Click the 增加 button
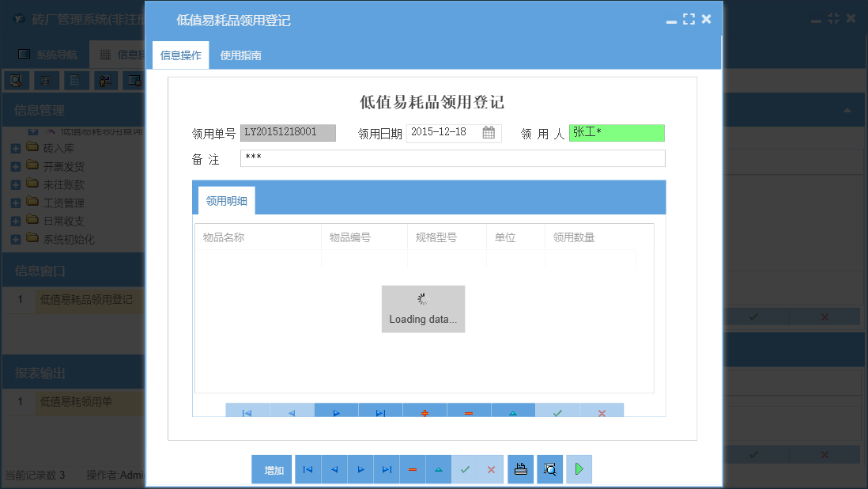868x489 pixels. point(271,469)
